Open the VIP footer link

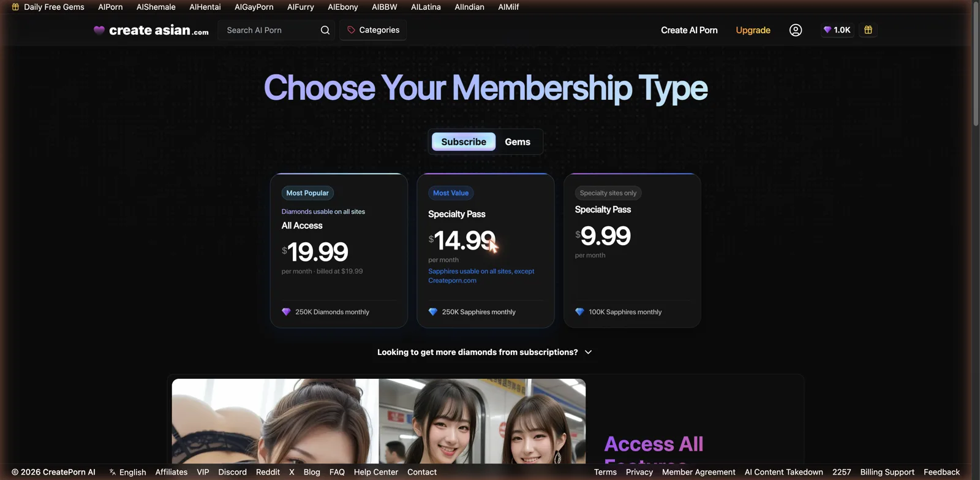point(203,472)
